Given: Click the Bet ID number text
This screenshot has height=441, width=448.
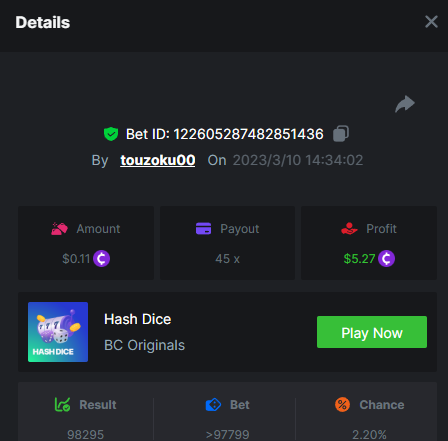Looking at the screenshot, I should point(248,134).
